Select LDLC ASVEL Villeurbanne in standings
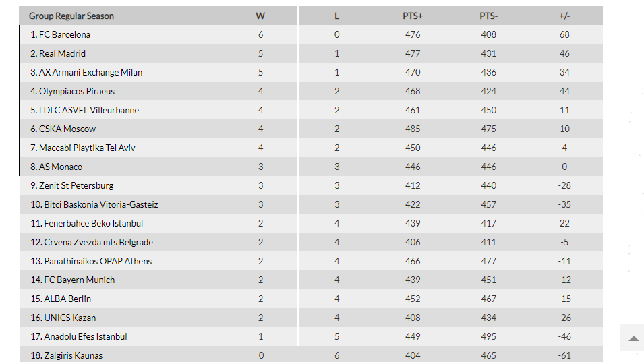This screenshot has width=644, height=362. point(89,110)
